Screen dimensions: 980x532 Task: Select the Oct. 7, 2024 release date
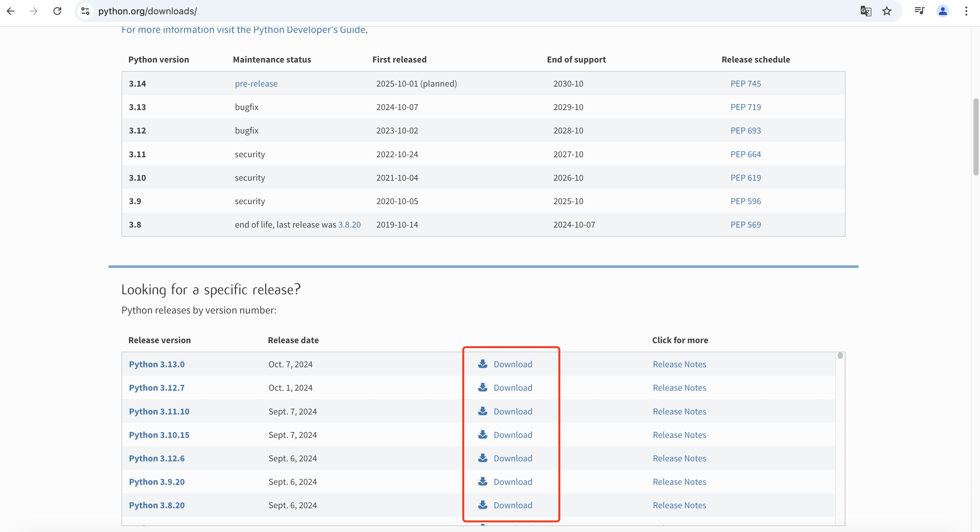290,364
